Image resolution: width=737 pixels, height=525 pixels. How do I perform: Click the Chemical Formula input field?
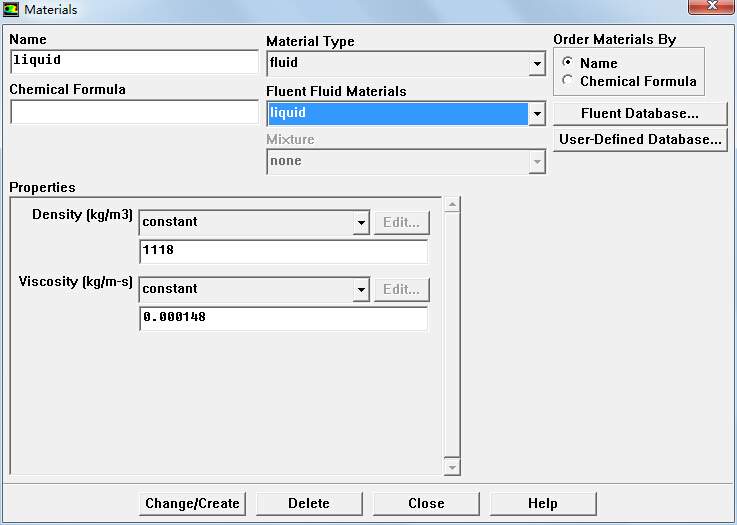click(134, 112)
